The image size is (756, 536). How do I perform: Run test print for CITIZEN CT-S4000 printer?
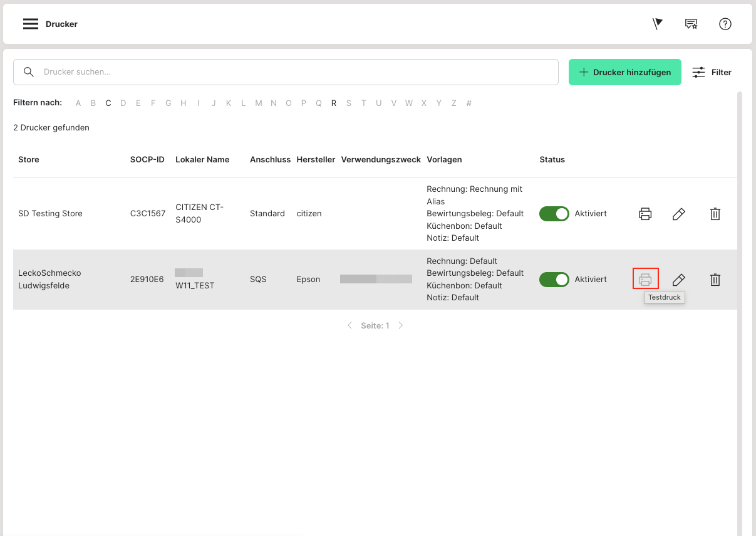pos(645,214)
